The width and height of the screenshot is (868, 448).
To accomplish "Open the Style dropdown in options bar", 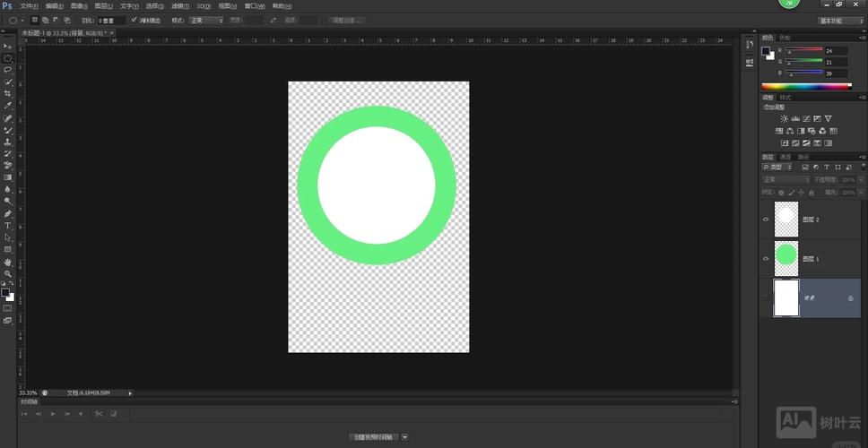I will click(x=206, y=21).
